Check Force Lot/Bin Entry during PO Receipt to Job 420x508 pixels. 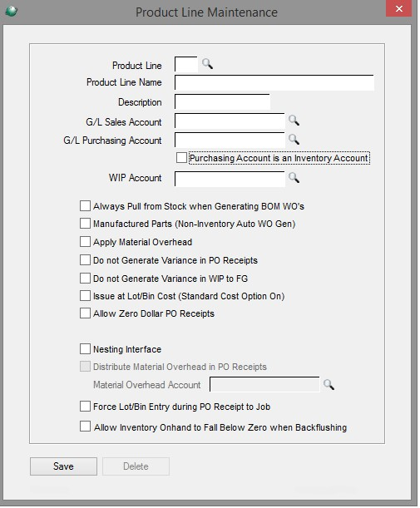(85, 407)
